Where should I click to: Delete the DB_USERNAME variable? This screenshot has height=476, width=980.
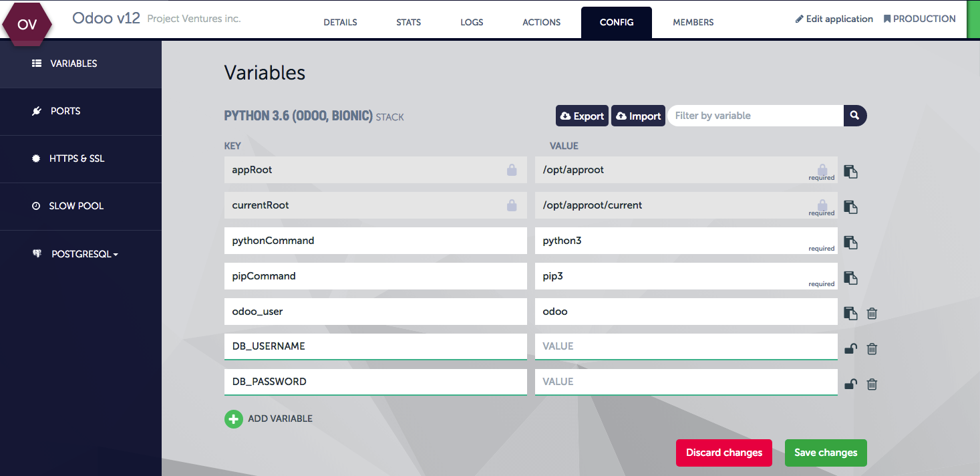(872, 348)
